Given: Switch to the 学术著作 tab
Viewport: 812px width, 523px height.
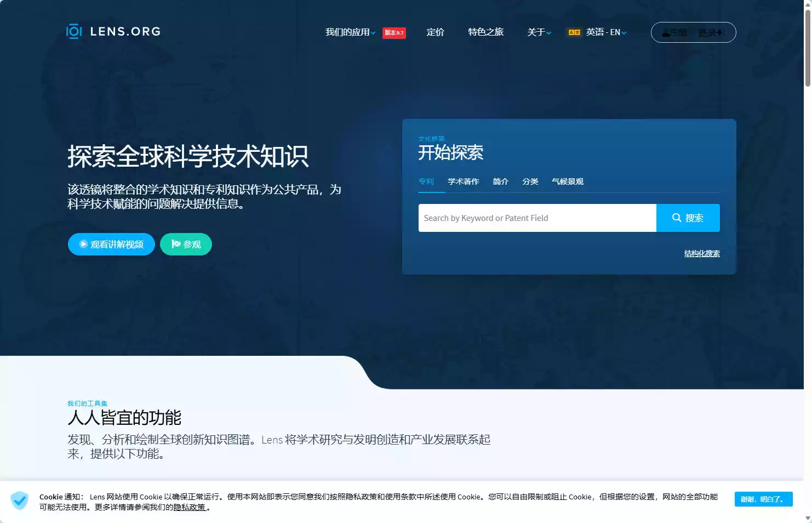Looking at the screenshot, I should [x=464, y=181].
